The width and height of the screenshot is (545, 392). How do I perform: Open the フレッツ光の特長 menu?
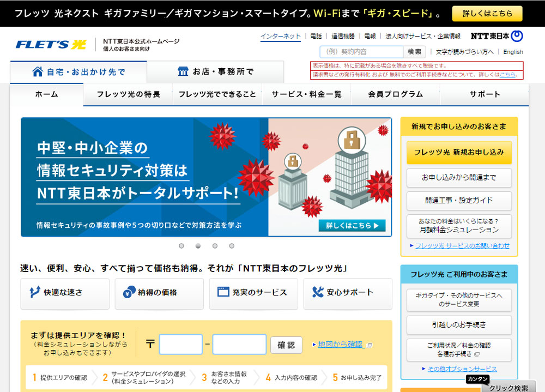(x=128, y=94)
